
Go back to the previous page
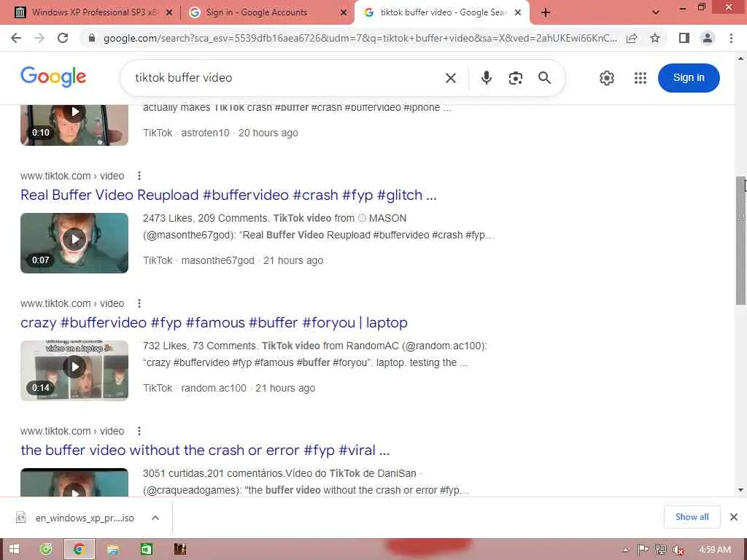pyautogui.click(x=16, y=38)
